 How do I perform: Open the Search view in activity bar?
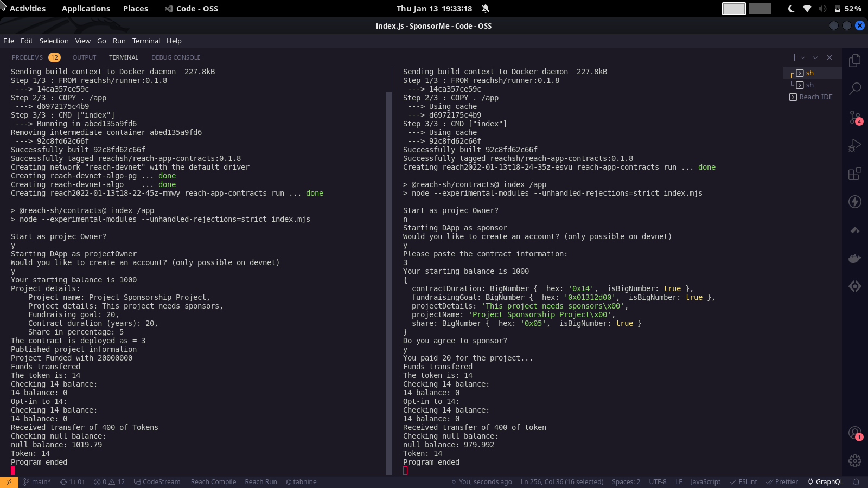coord(855,89)
